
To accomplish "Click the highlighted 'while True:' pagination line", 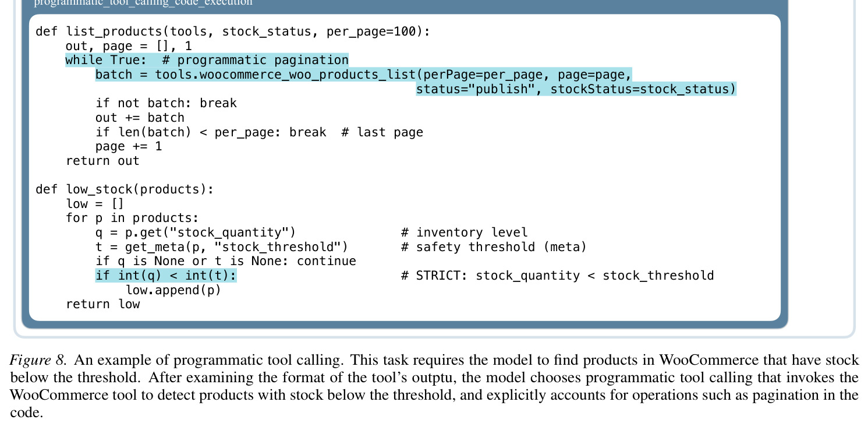I will click(207, 60).
